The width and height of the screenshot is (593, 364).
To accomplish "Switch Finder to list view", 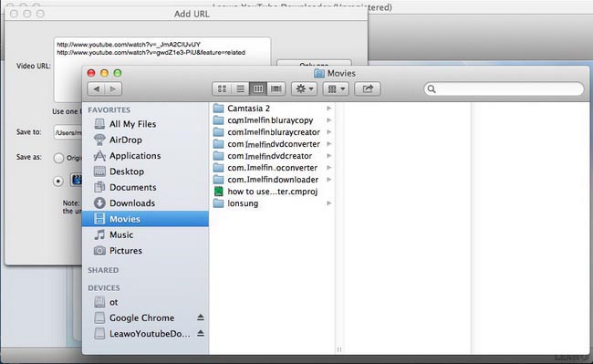I will [240, 88].
